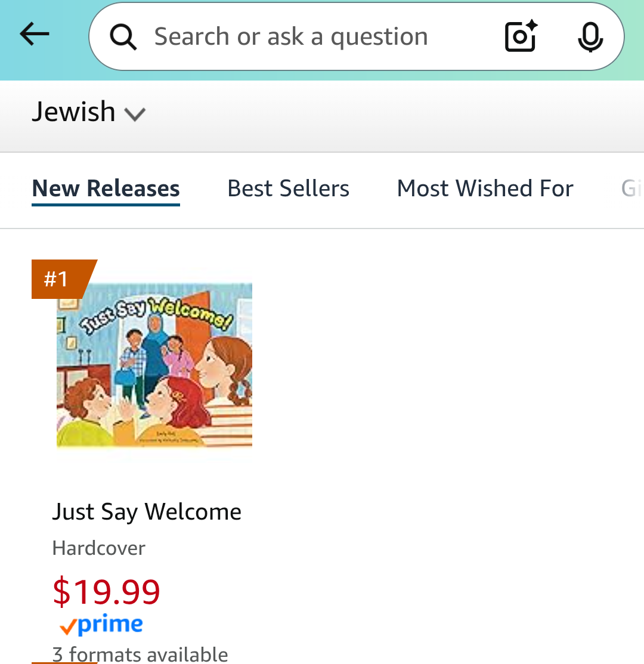This screenshot has height=664, width=644.
Task: Click the chevron beside Jewish
Action: click(135, 114)
